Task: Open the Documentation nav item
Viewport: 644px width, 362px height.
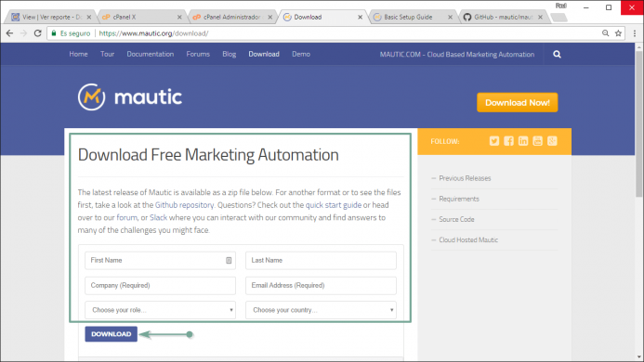Action: point(151,54)
